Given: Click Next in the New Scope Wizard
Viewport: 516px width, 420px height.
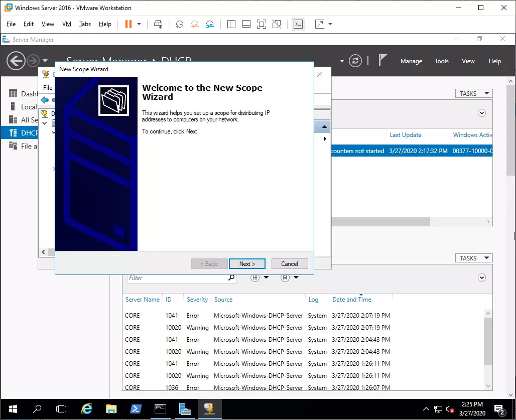Looking at the screenshot, I should [x=247, y=264].
